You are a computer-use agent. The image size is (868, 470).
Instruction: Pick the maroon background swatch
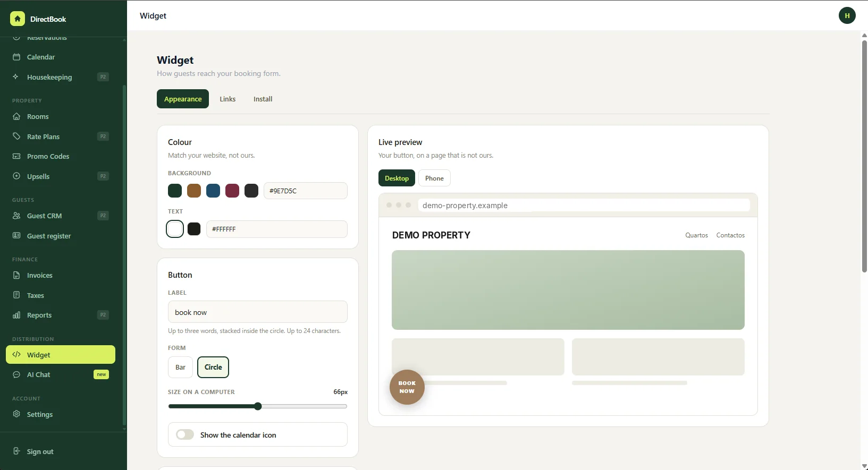coord(232,191)
